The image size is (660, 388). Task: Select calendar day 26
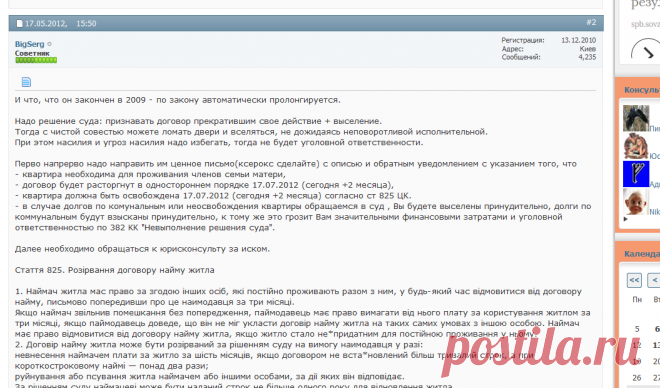637,378
